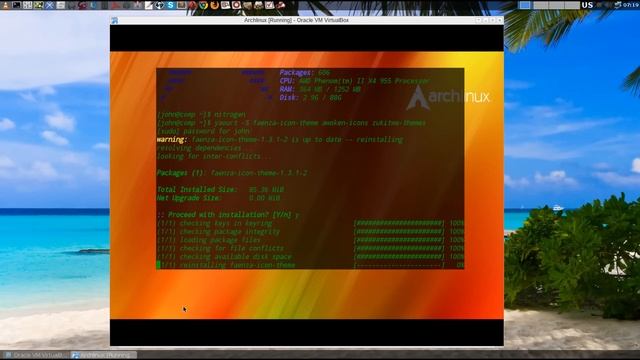Click the 'CPU:' info line in the terminal

tap(354, 81)
